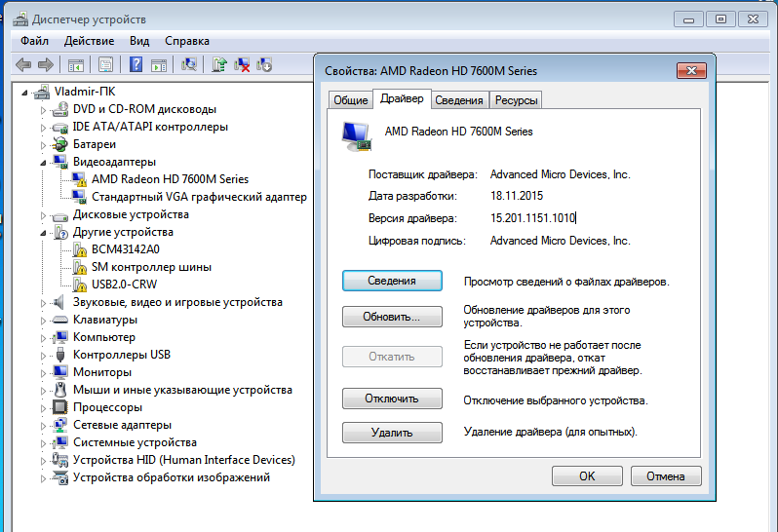Collapse the Видеоадаптеры node
Screen dimensions: 778x532
pyautogui.click(x=43, y=163)
